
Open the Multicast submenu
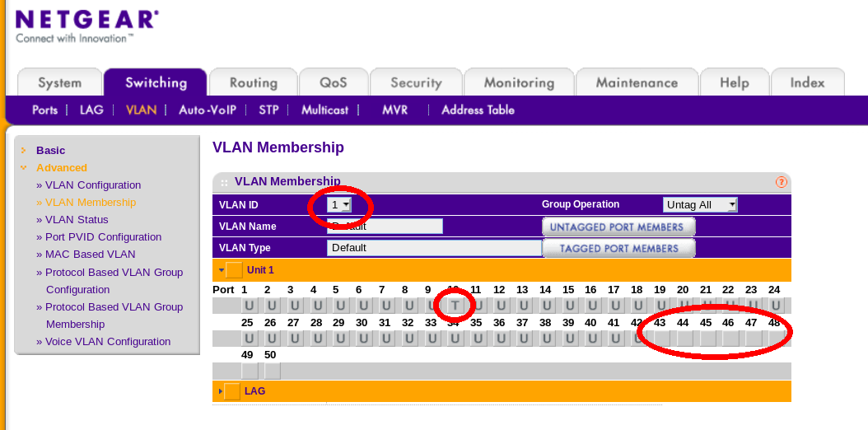(325, 110)
